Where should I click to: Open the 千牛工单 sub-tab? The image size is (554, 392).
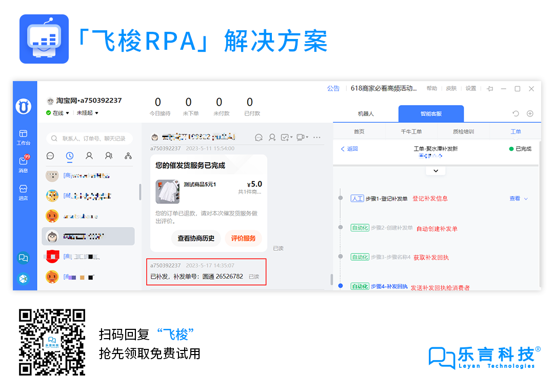pos(411,131)
